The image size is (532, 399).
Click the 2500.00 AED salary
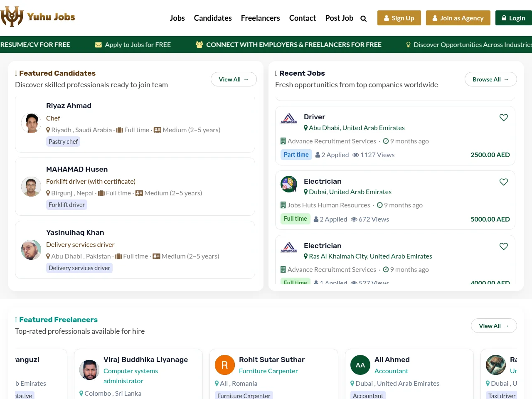point(490,155)
